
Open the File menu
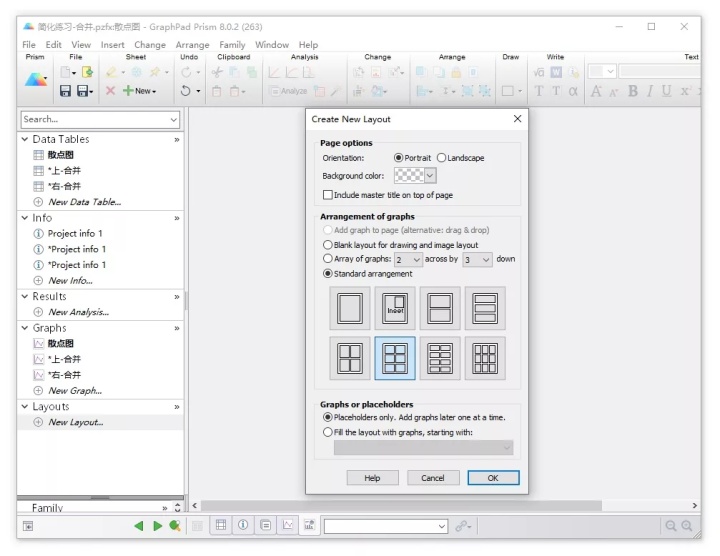29,45
